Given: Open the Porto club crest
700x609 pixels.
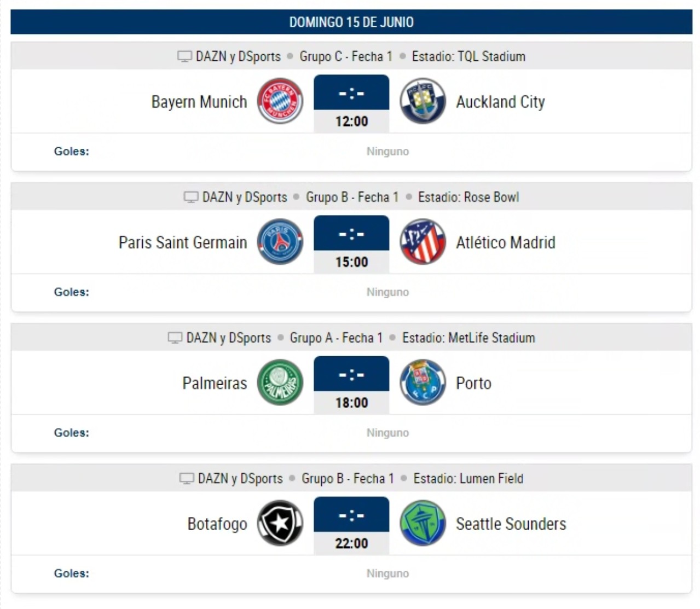Looking at the screenshot, I should tap(423, 382).
